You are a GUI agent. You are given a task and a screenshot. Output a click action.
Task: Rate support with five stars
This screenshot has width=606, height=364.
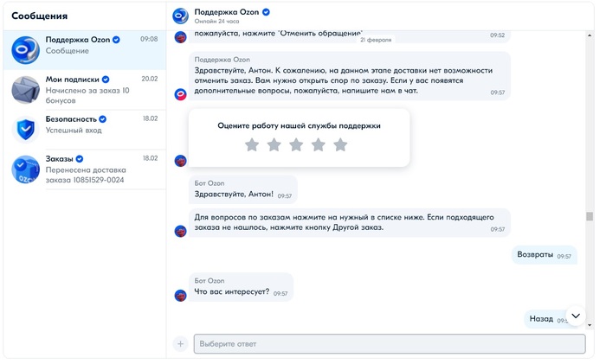[340, 145]
